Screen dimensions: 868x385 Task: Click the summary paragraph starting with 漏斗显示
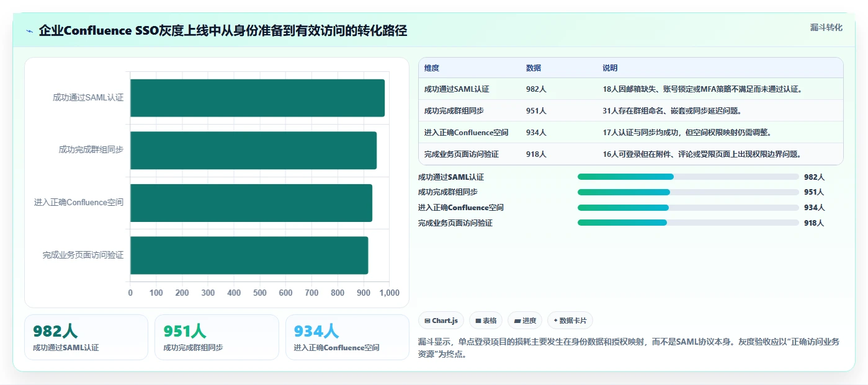pyautogui.click(x=630, y=348)
